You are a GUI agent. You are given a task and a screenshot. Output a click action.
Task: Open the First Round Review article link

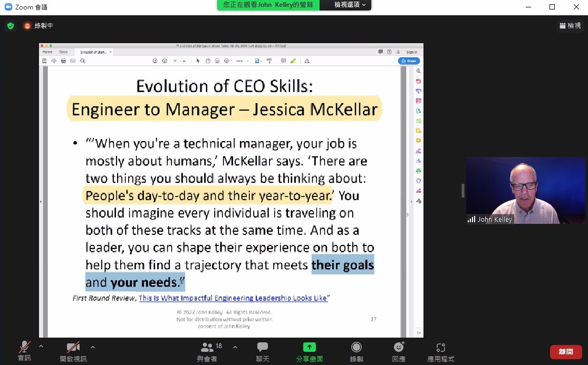[232, 298]
